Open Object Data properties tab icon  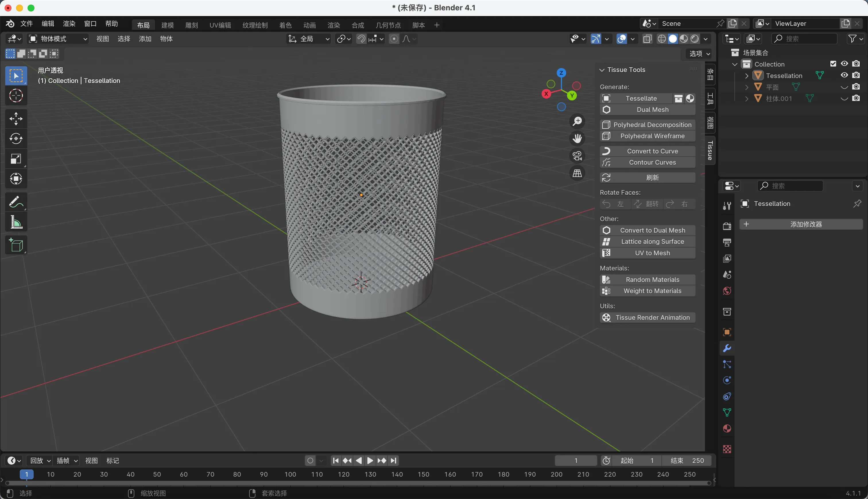pyautogui.click(x=727, y=412)
